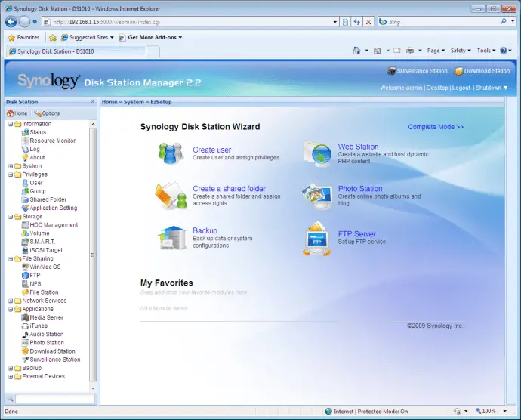Click the IE home icon

[x=356, y=51]
